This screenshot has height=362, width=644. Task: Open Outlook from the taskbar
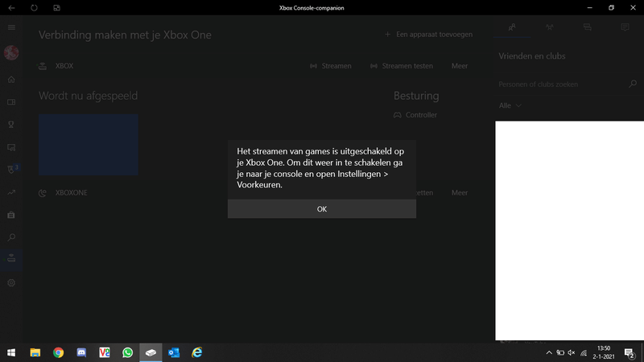174,352
